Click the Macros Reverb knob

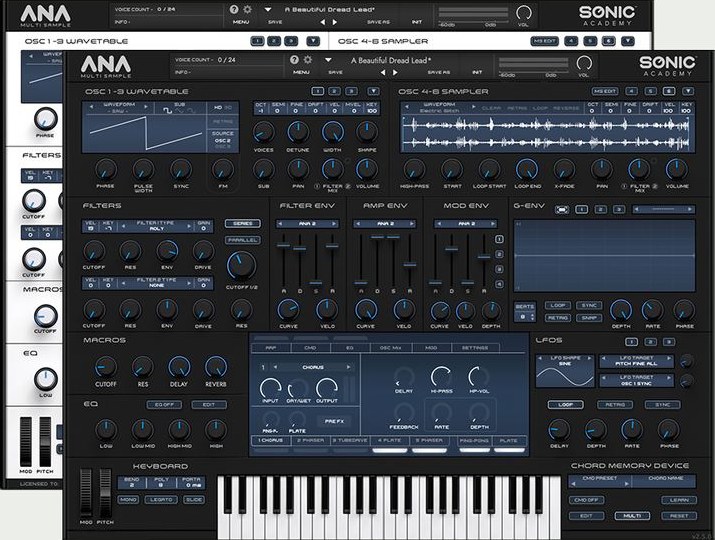[216, 367]
